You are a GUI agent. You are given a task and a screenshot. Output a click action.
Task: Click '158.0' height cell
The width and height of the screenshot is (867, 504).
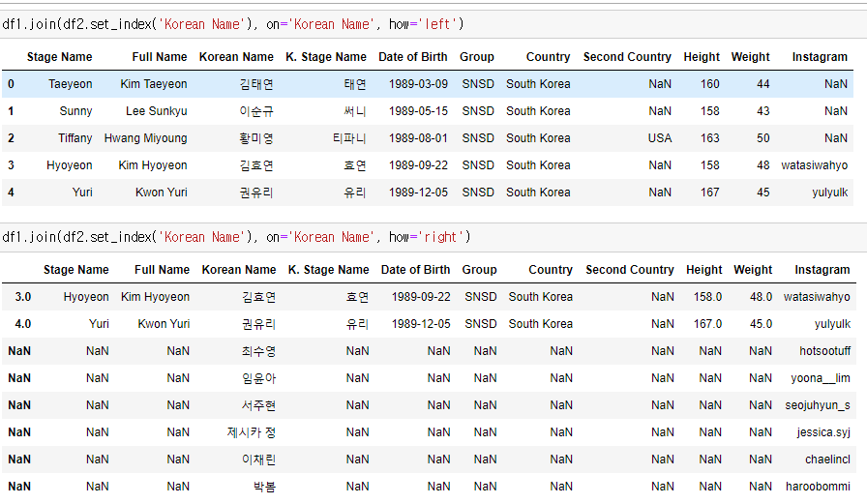[707, 297]
